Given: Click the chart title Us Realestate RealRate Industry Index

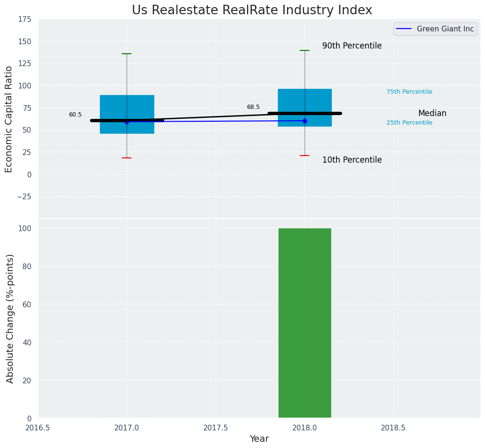Looking at the screenshot, I should tap(252, 10).
